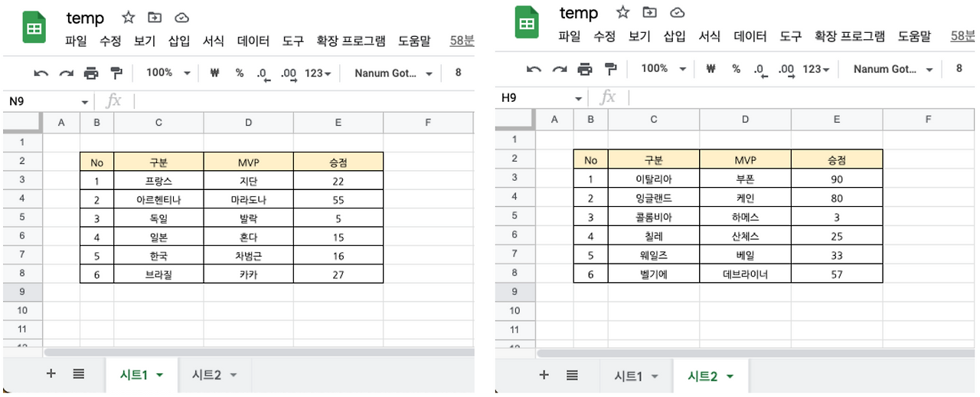Viewport: 980px width, 397px height.
Task: Open Nanum Got font dropdown, left window
Action: [x=394, y=74]
